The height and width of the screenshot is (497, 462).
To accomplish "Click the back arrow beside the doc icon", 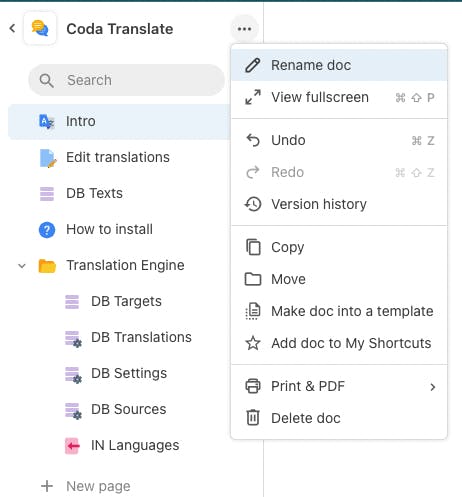I will pos(12,28).
